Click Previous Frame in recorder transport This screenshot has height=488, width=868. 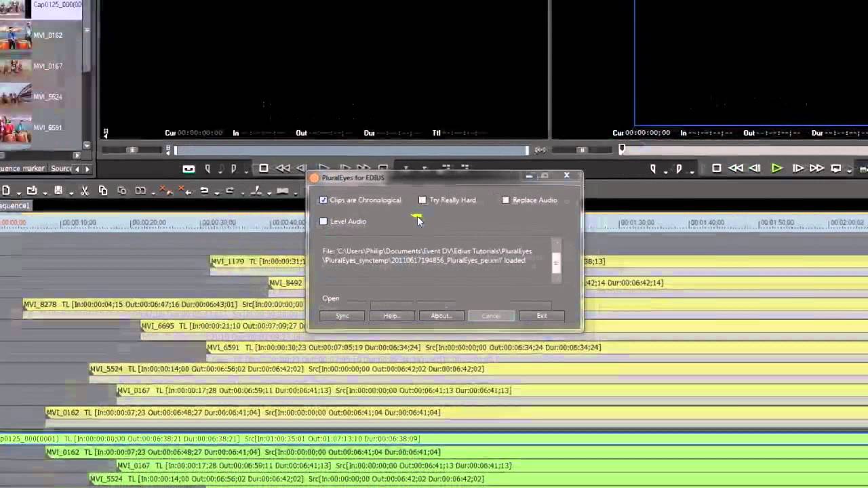tap(755, 168)
